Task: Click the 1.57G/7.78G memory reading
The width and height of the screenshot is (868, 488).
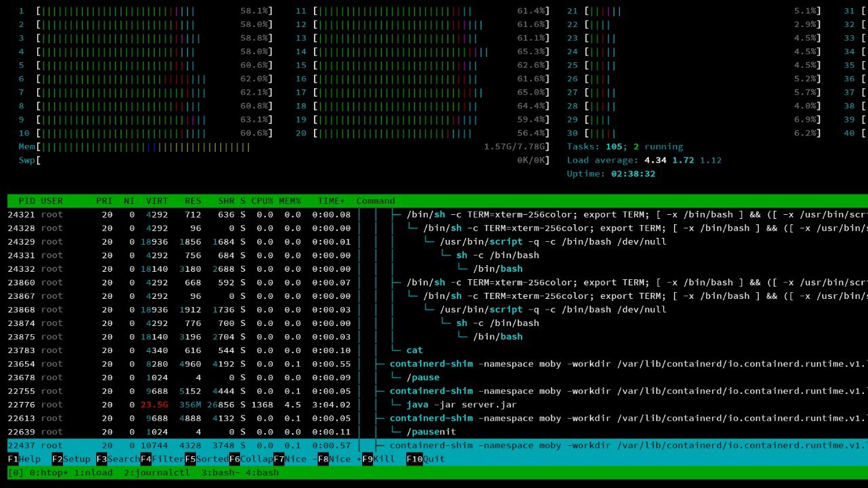Action: coord(514,147)
